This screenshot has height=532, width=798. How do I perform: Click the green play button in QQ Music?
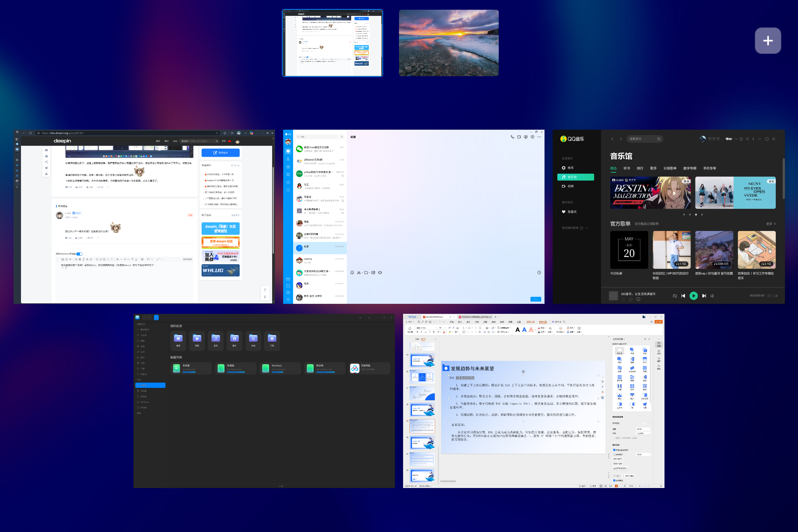[693, 296]
